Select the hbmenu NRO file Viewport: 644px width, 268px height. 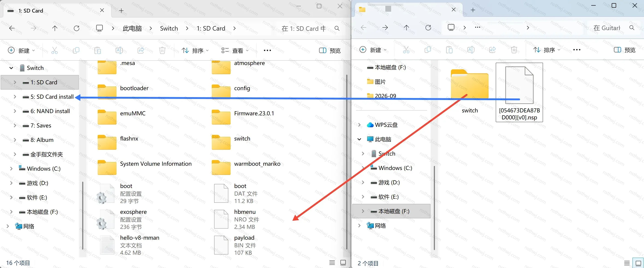pyautogui.click(x=237, y=219)
